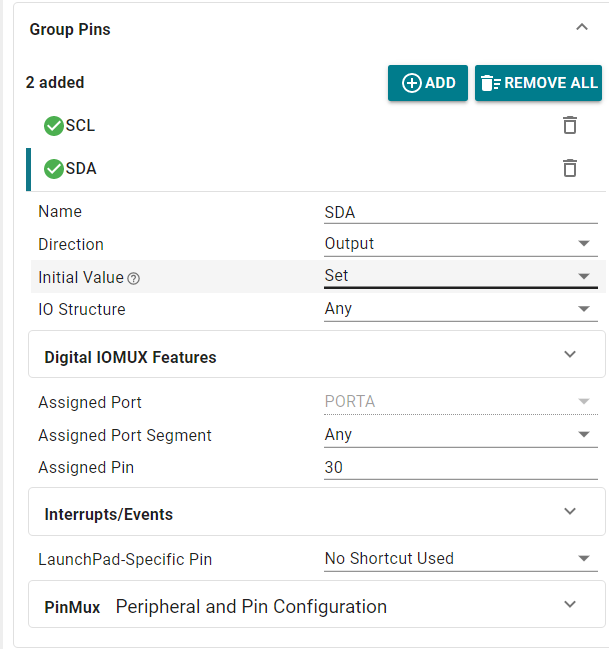Add a new group pin

(428, 83)
